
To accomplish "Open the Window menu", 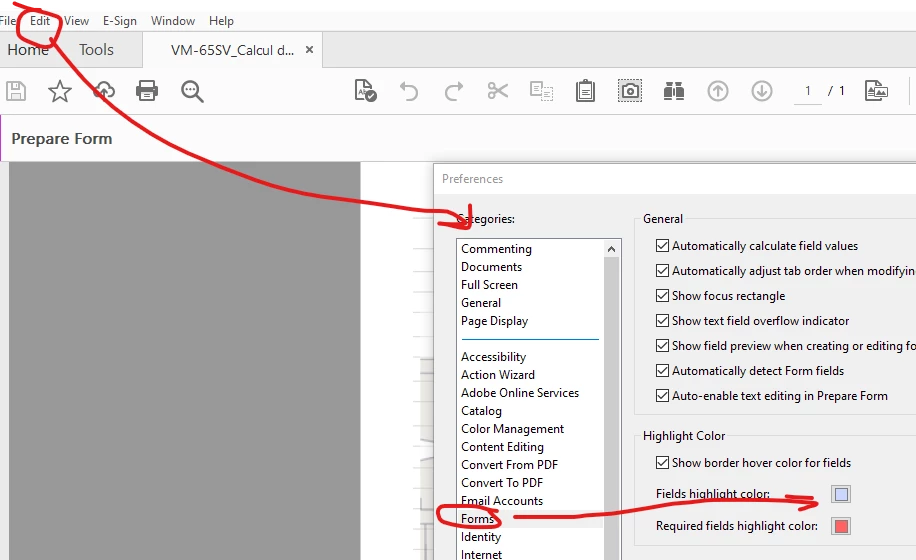I will [x=173, y=21].
